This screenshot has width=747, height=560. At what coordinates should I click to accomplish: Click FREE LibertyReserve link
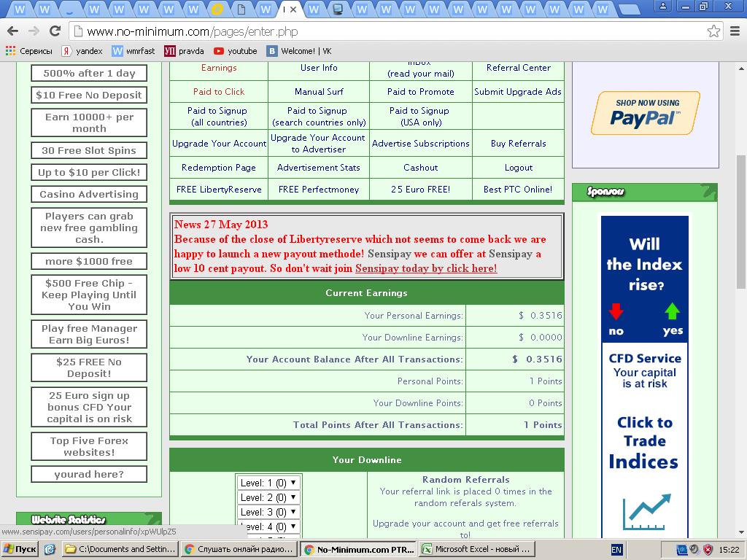point(219,189)
